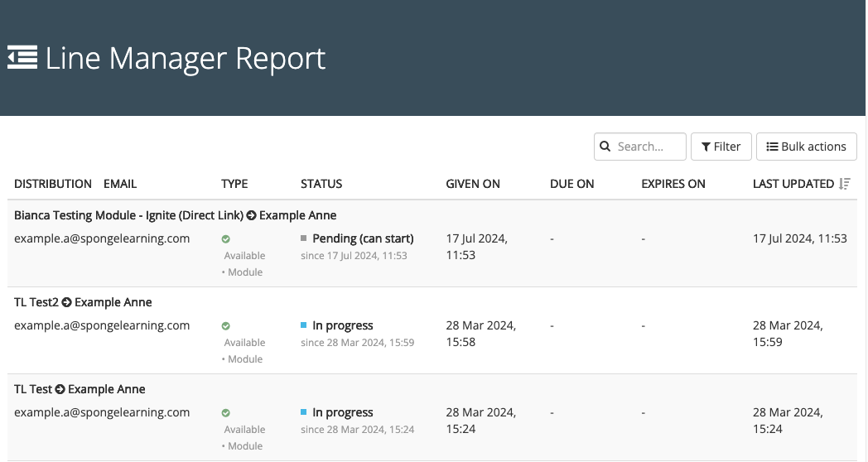Click blue In progress square for TL Test2
Viewport: 868px width, 462px height.
(x=304, y=325)
